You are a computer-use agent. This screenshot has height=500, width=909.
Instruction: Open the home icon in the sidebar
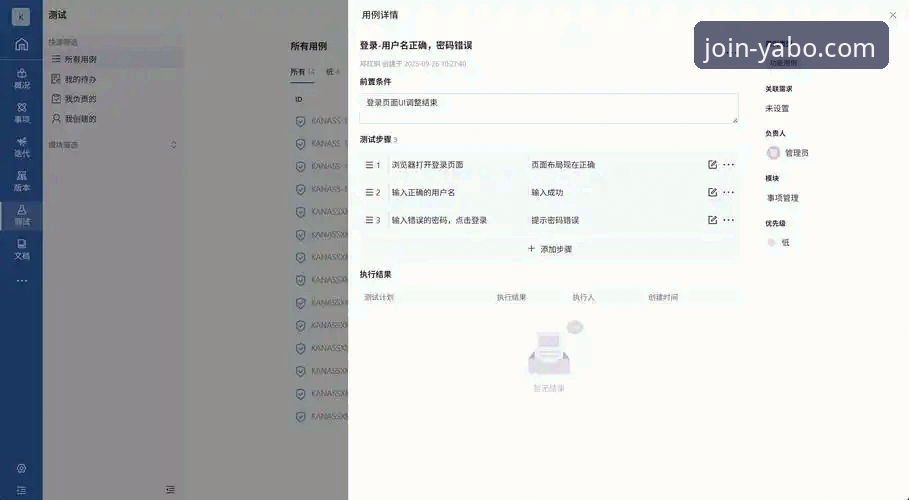pyautogui.click(x=21, y=44)
